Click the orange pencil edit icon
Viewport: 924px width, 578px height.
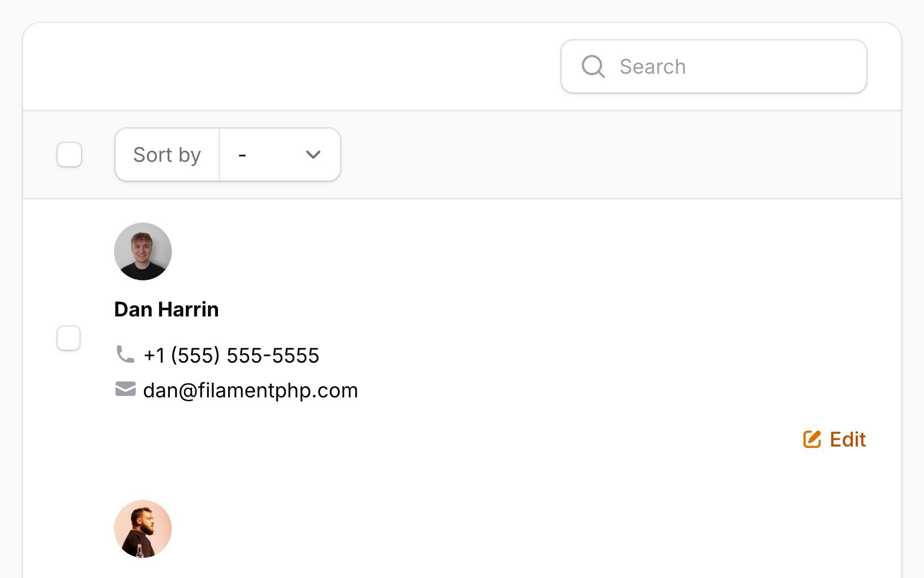tap(812, 439)
